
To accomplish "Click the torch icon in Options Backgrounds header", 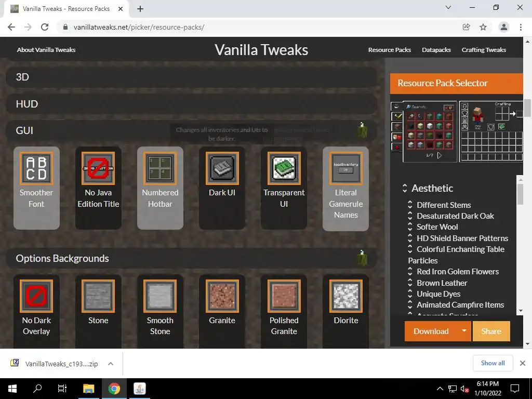I will [x=362, y=258].
